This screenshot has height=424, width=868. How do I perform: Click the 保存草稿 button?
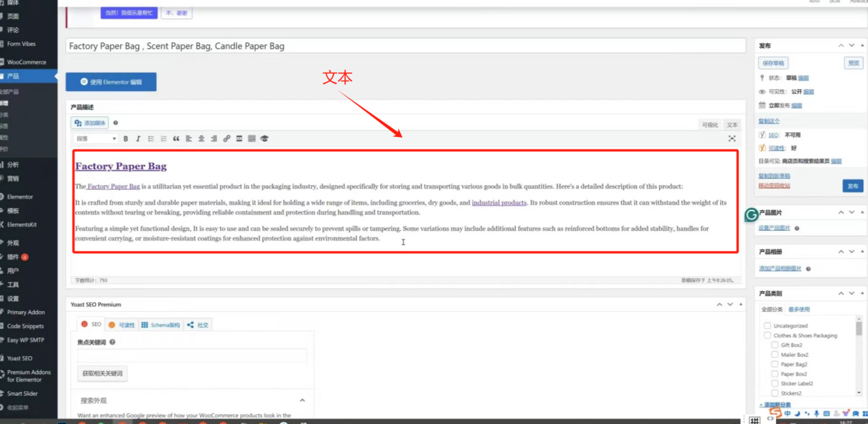[773, 63]
